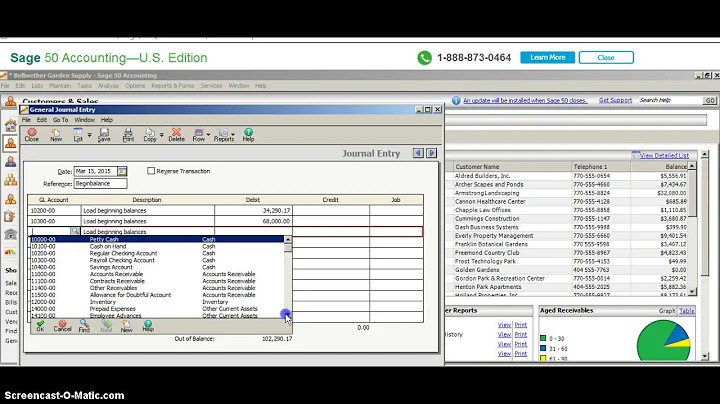Click the Delete toolbar icon
The image size is (720, 404).
click(x=176, y=135)
